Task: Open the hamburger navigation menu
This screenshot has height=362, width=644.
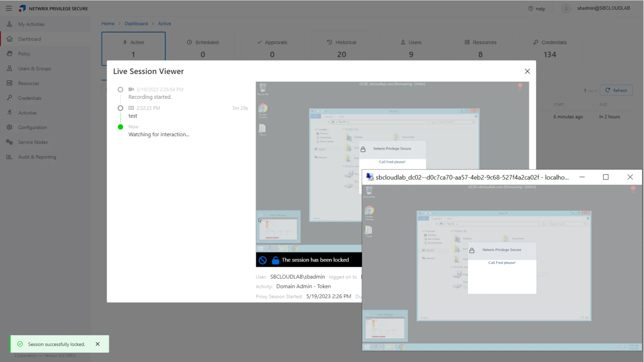Action: pyautogui.click(x=9, y=8)
